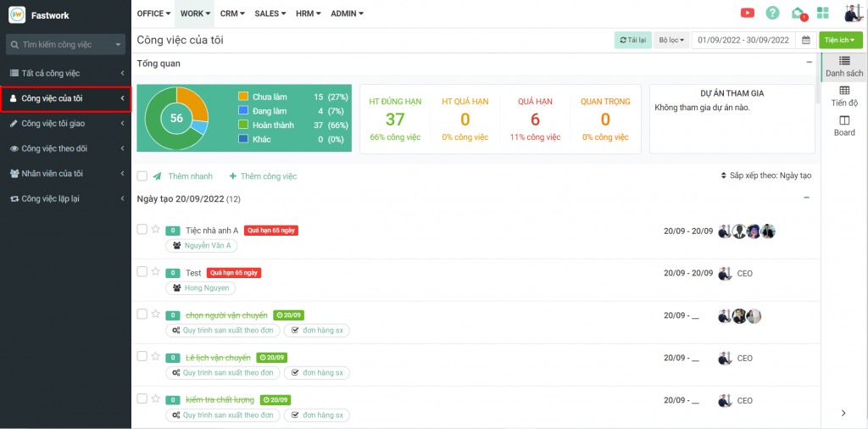
Task: Switch to Tiến độ view
Action: [844, 96]
